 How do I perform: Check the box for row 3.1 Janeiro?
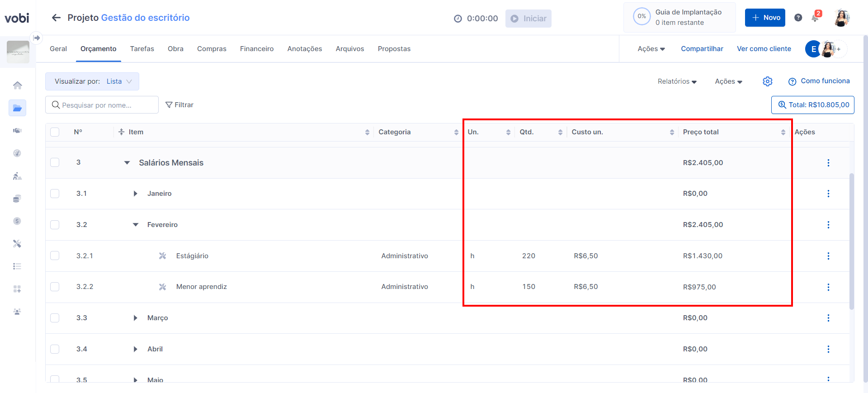pos(55,194)
